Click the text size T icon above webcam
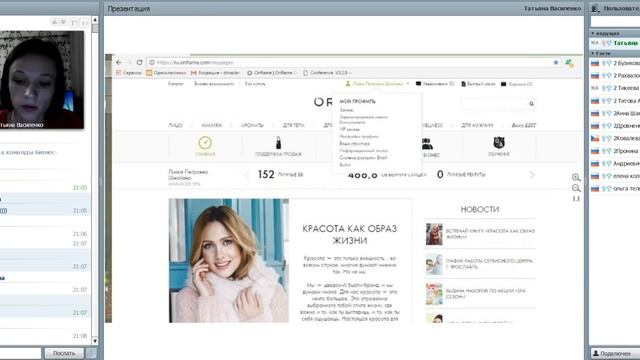 click(74, 22)
